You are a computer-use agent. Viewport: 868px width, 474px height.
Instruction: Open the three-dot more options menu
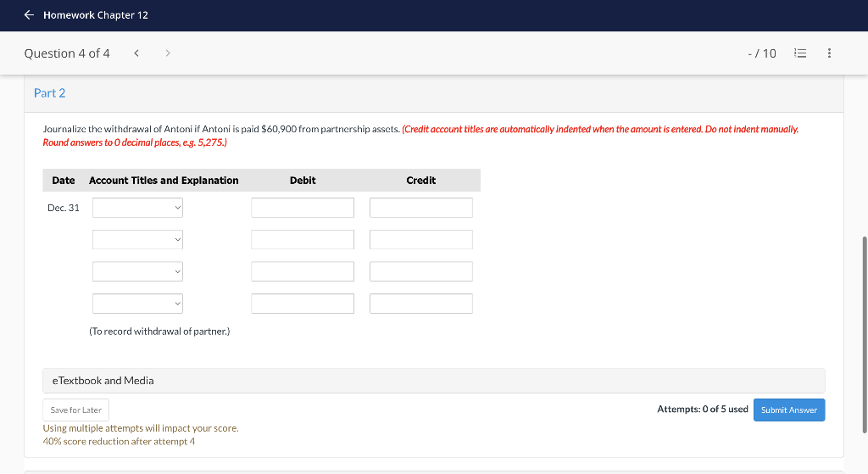point(829,53)
